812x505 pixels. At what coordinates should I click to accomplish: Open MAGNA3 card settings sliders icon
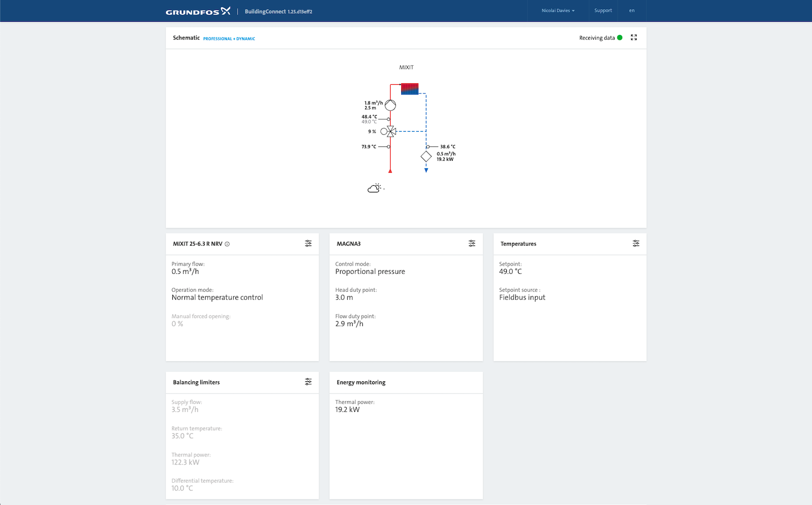[x=471, y=243]
